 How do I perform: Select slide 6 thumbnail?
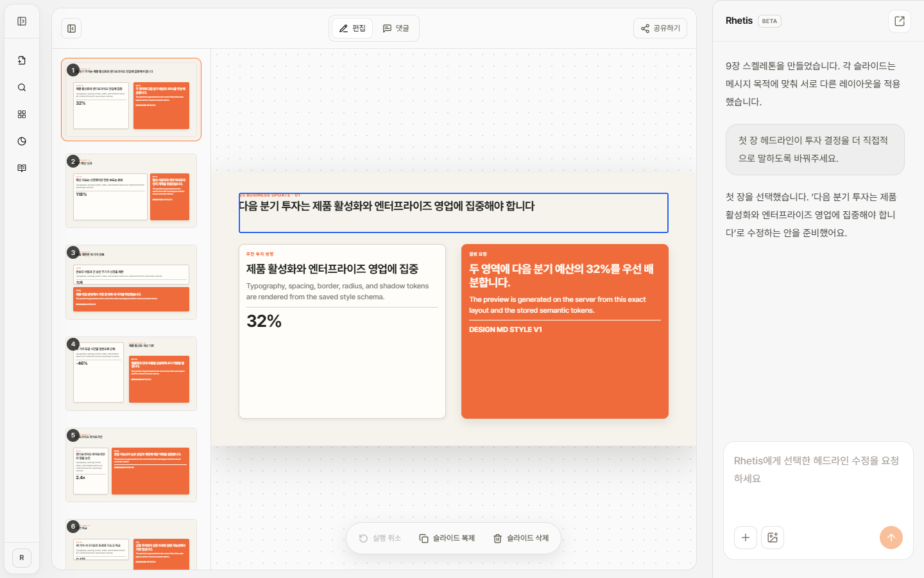point(131,545)
